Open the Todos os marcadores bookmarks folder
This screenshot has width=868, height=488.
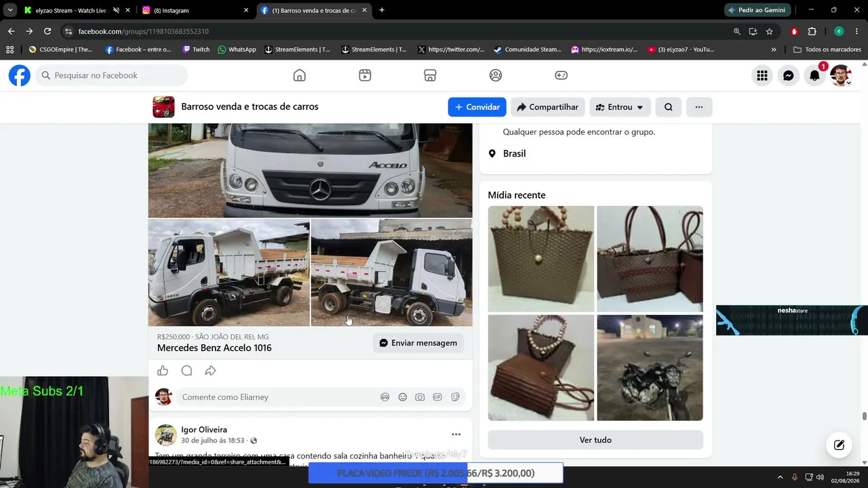click(x=827, y=49)
